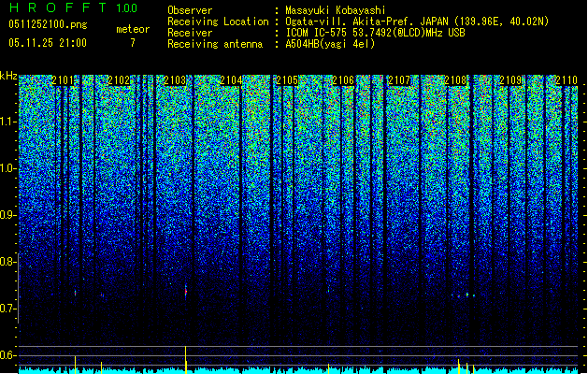Click the meteor echo under 2101

[x=76, y=293]
